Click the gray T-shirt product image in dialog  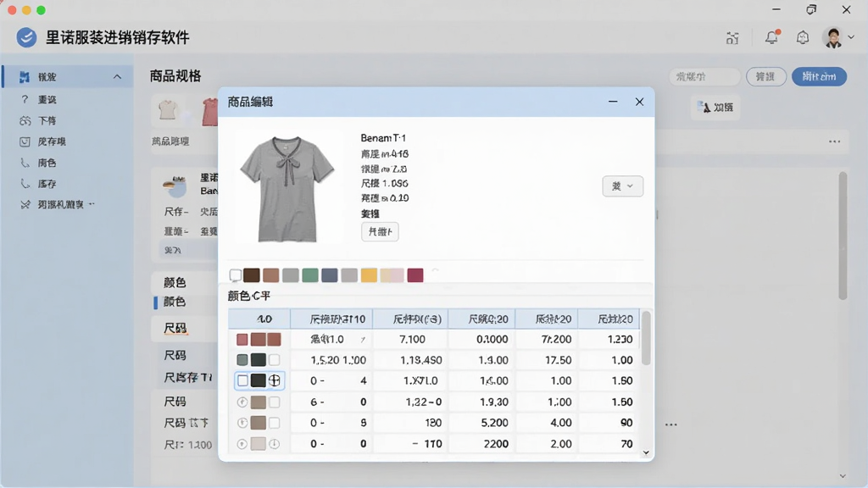(x=288, y=188)
